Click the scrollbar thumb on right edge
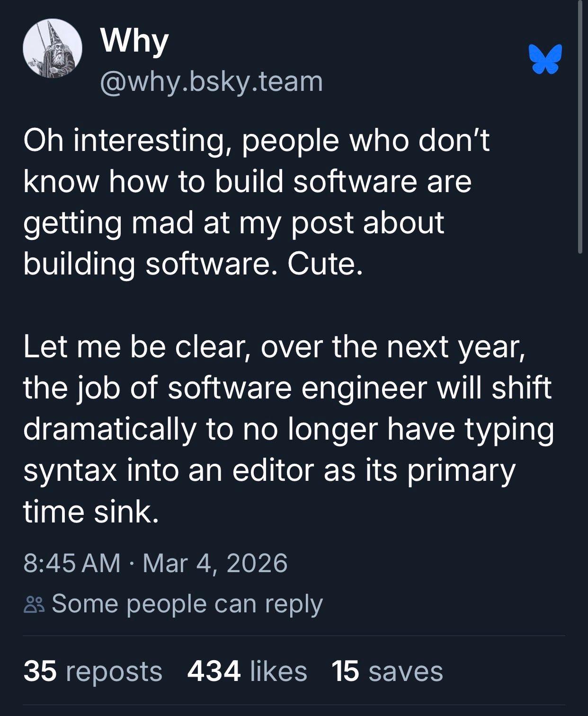 point(580,128)
